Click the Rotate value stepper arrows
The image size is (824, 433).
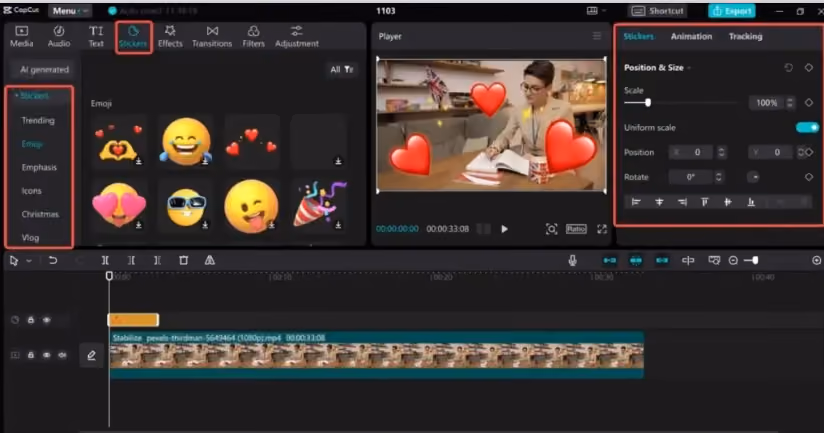coord(718,177)
